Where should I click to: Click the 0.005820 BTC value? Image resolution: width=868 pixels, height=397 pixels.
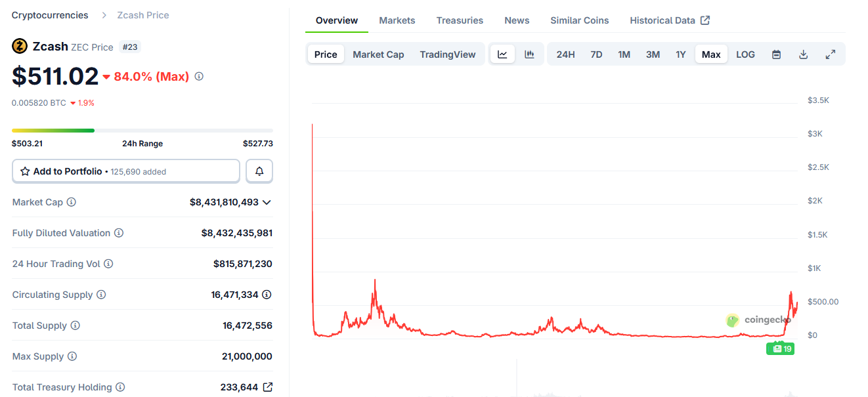tap(39, 102)
